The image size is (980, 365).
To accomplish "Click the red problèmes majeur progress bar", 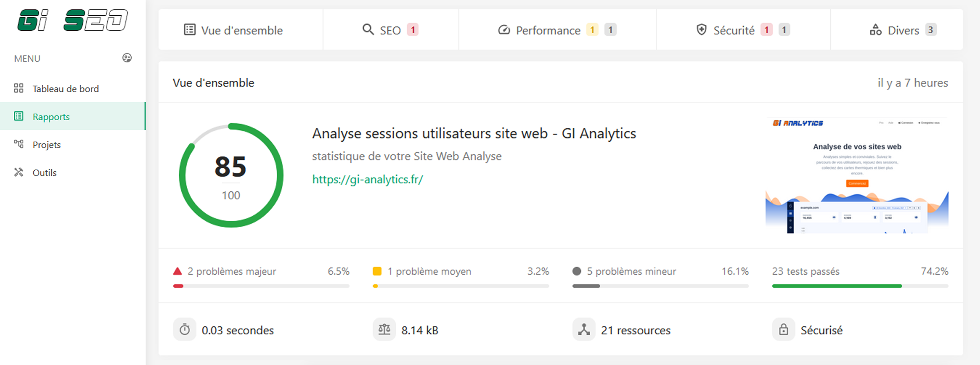I will [x=261, y=286].
